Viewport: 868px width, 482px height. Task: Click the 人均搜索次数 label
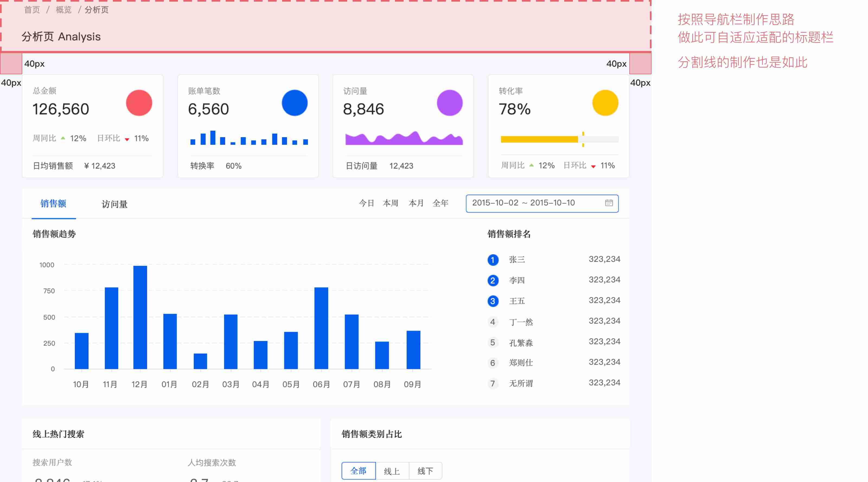(212, 462)
